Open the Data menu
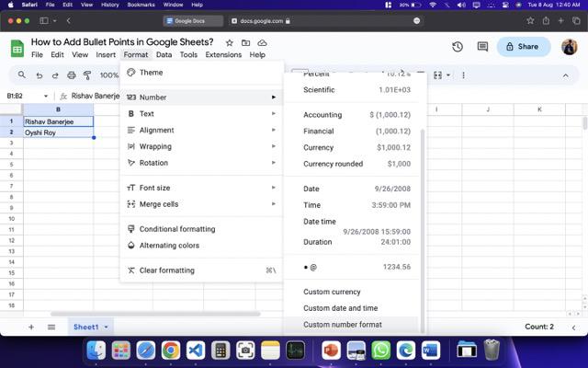This screenshot has width=588, height=368. pyautogui.click(x=164, y=55)
